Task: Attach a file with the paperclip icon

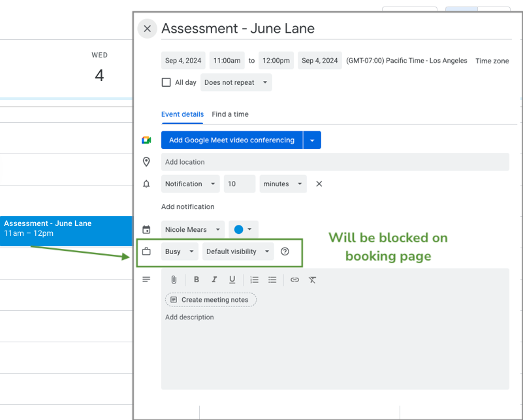Action: [174, 280]
